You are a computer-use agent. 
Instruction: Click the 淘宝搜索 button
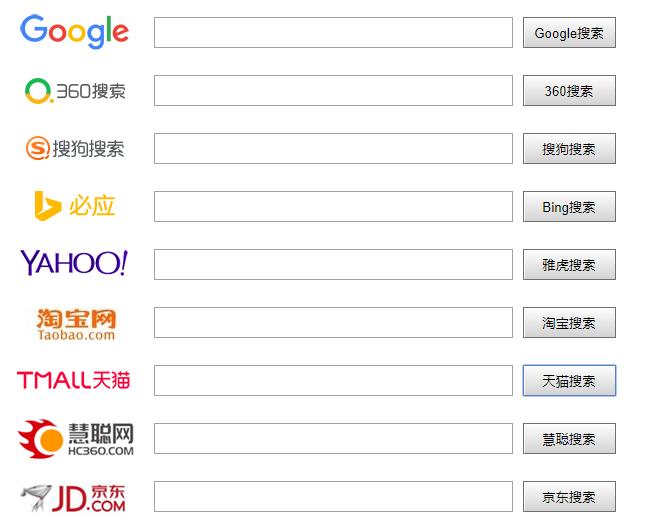point(569,322)
